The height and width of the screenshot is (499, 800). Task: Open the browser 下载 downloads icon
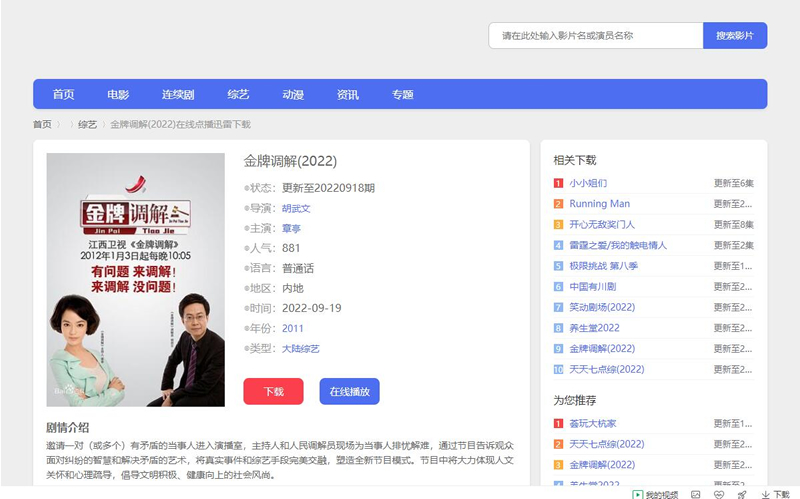(x=776, y=494)
